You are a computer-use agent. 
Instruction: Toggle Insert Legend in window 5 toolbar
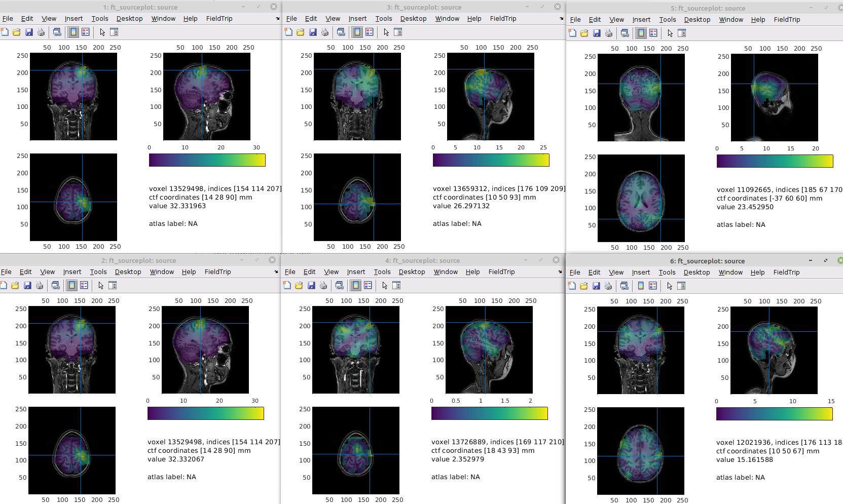(653, 33)
